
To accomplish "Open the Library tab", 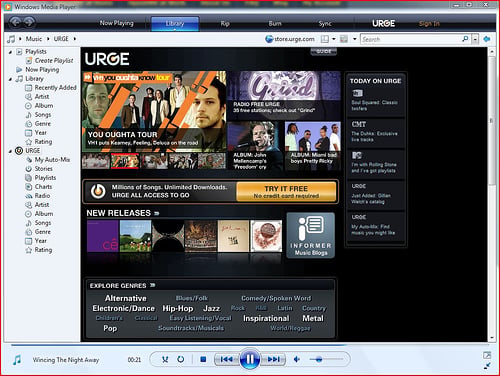I will tap(175, 23).
